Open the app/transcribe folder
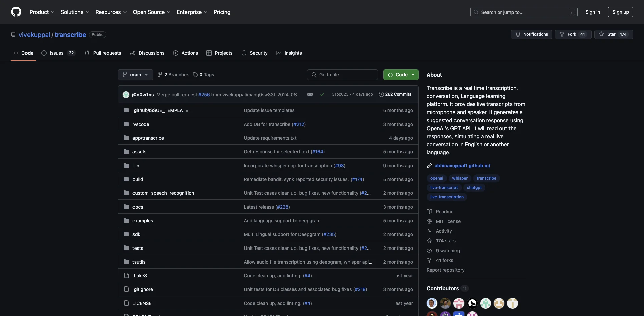The image size is (644, 316). pos(148,138)
